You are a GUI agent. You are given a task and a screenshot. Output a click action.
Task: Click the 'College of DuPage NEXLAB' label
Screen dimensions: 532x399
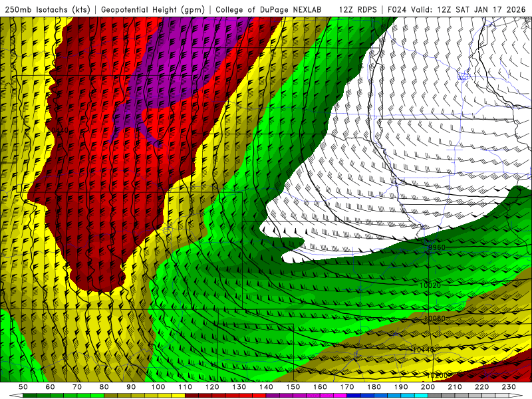(x=269, y=9)
